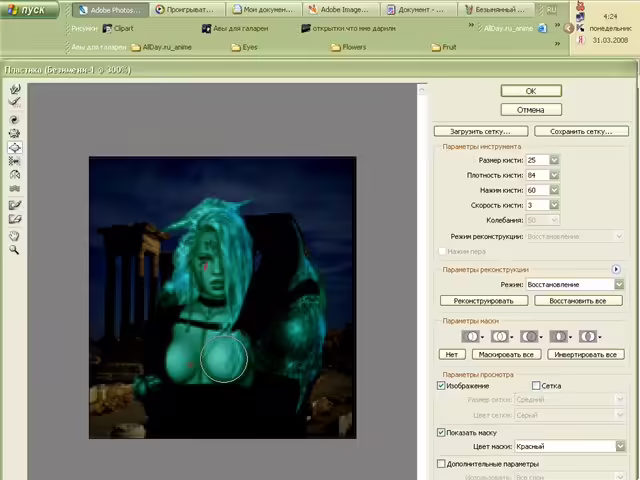Click the fourth mask option icon (intersect selection)

(x=560, y=336)
